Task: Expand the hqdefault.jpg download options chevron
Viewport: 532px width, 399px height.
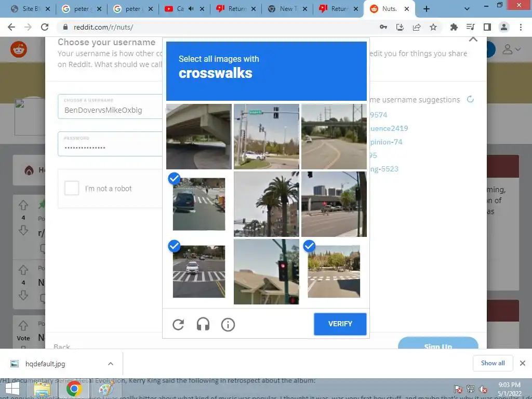Action: (x=111, y=364)
